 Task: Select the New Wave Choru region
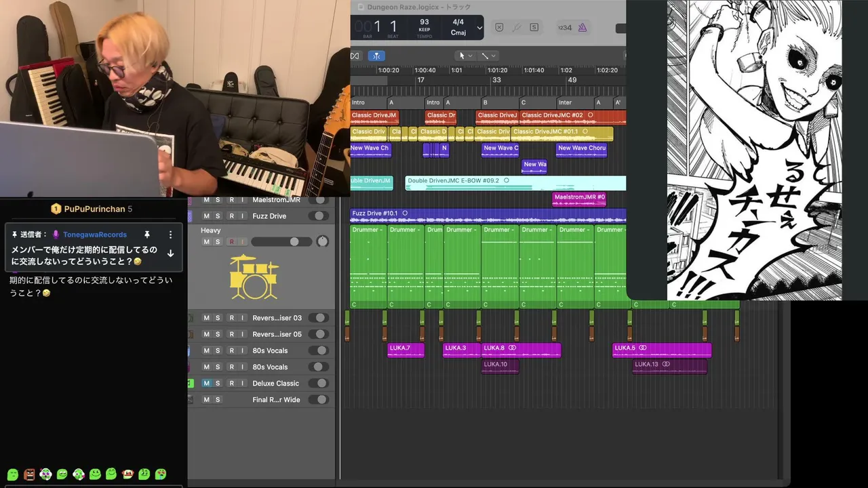pyautogui.click(x=581, y=150)
